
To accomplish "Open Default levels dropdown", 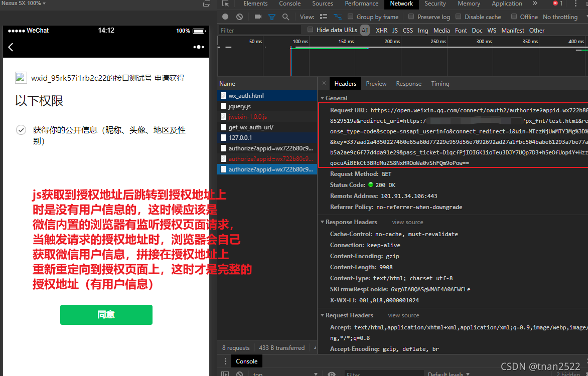I will pos(449,374).
